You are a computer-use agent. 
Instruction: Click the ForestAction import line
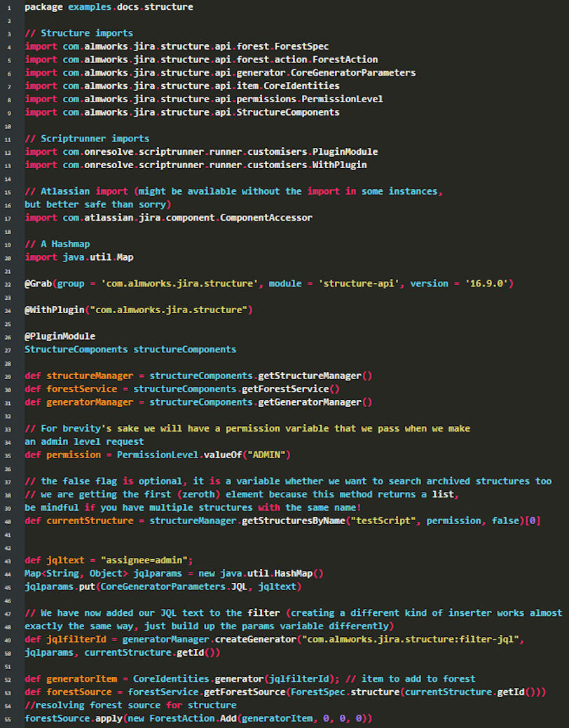(x=201, y=60)
